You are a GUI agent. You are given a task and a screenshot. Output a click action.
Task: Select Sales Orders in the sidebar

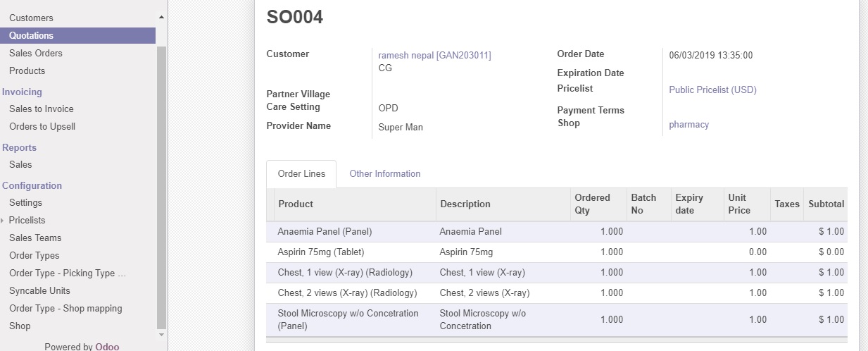(x=36, y=53)
